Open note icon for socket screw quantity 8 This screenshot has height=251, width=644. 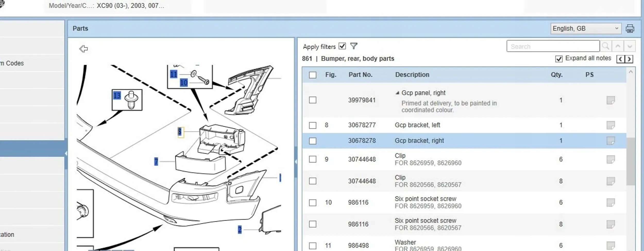tap(611, 224)
